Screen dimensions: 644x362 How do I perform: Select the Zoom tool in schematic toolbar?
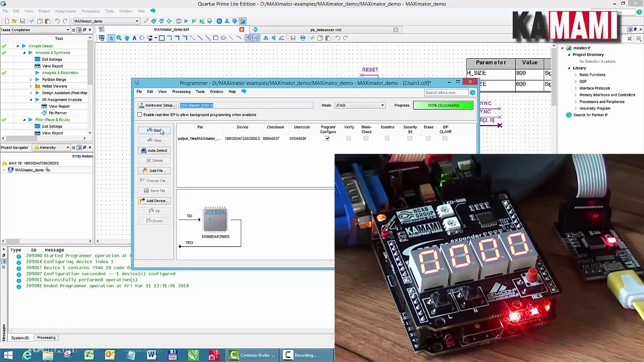tap(119, 38)
